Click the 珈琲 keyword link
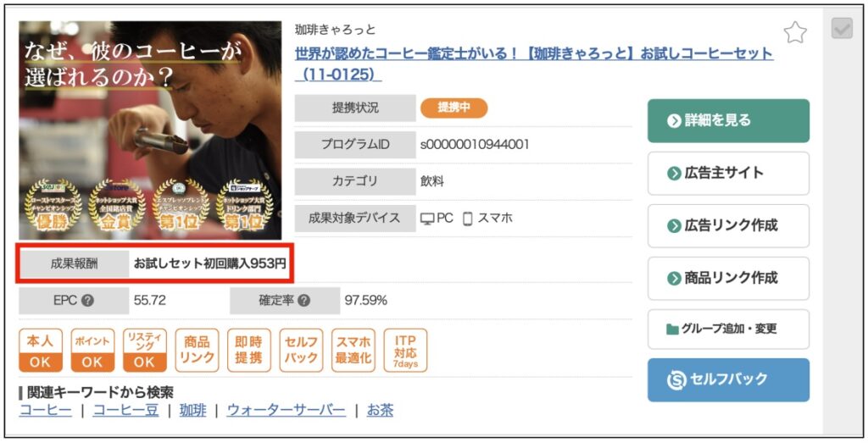Screen dimensions: 868x443 (x=192, y=410)
